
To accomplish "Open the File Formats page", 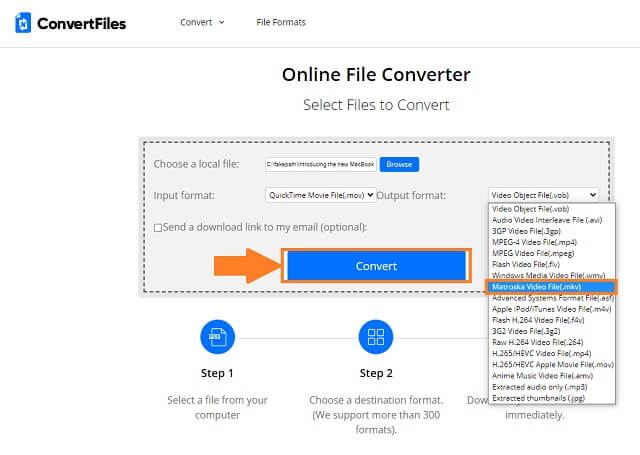I will point(281,22).
